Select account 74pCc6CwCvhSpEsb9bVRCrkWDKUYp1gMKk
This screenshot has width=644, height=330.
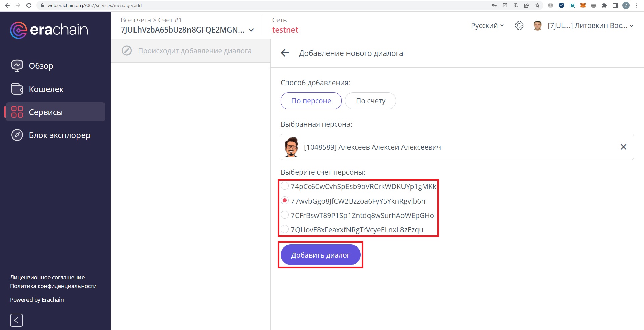click(x=284, y=186)
